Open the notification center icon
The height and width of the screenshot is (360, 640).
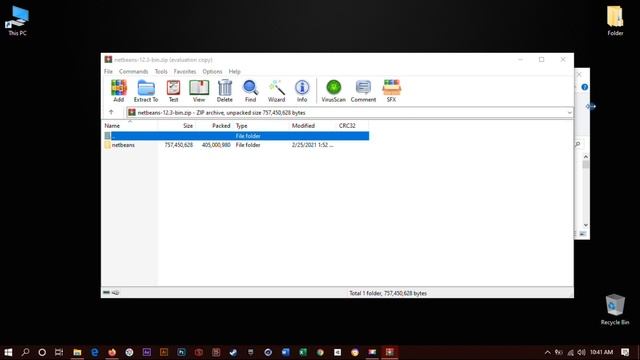625,352
